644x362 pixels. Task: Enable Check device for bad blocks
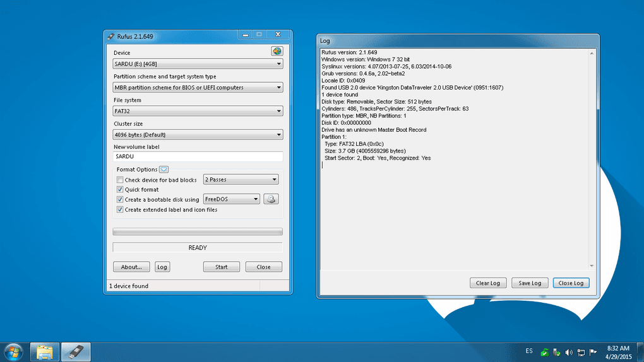[x=120, y=180]
